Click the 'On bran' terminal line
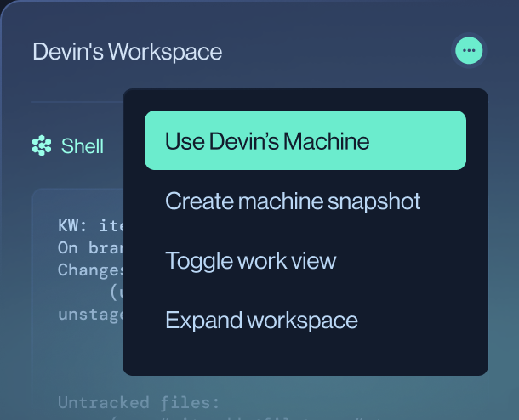This screenshot has height=420, width=519. coord(89,248)
